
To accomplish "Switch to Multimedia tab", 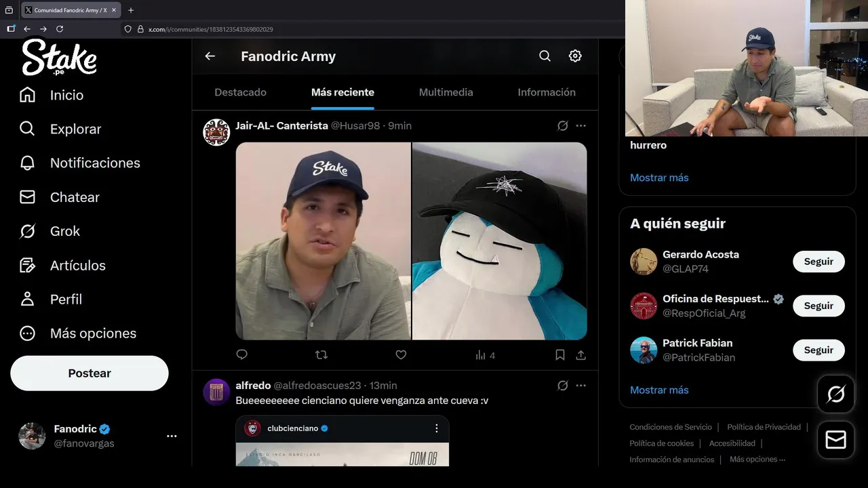I will click(x=446, y=92).
